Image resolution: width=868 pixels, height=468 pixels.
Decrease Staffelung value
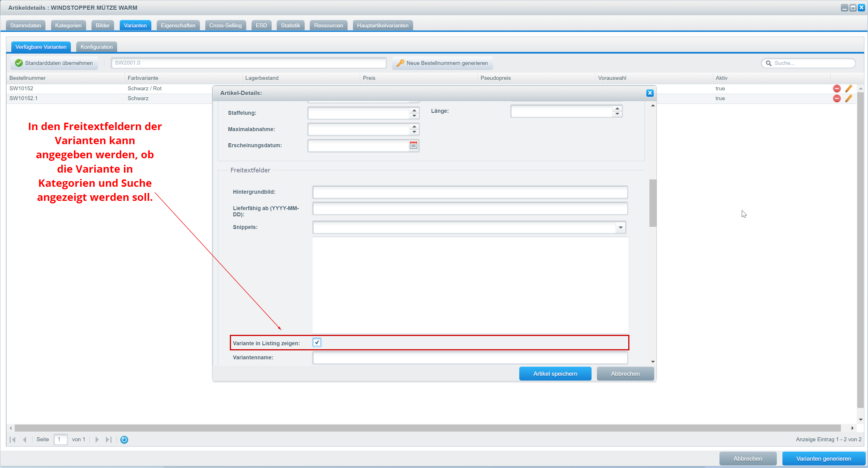(414, 116)
